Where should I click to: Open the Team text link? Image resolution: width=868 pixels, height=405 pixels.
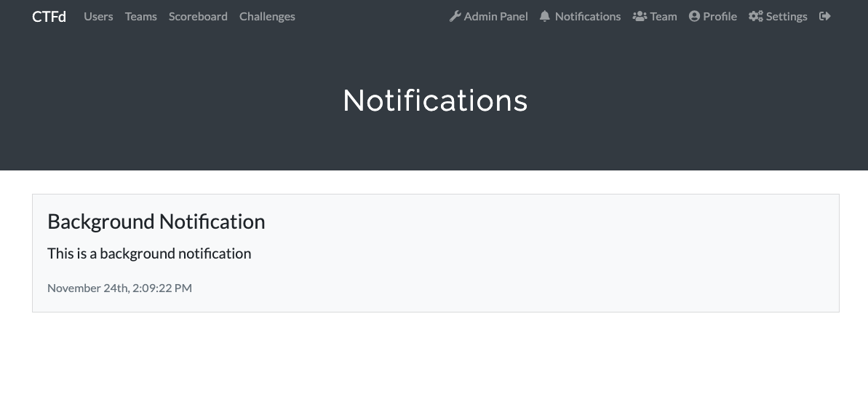[664, 16]
